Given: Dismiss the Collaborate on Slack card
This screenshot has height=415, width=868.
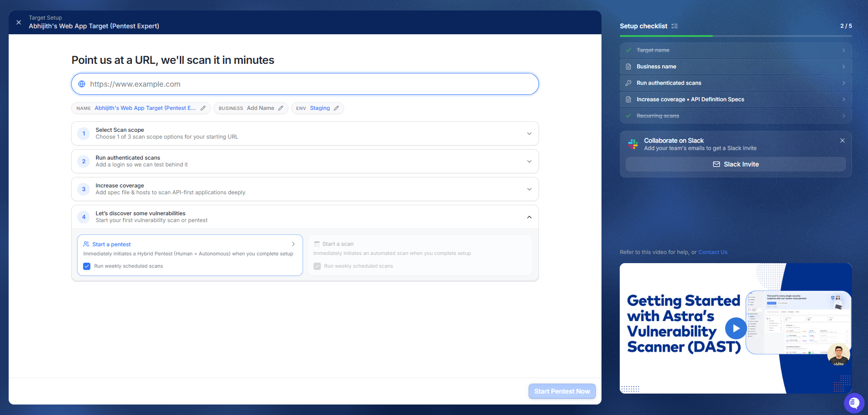Looking at the screenshot, I should pyautogui.click(x=842, y=140).
